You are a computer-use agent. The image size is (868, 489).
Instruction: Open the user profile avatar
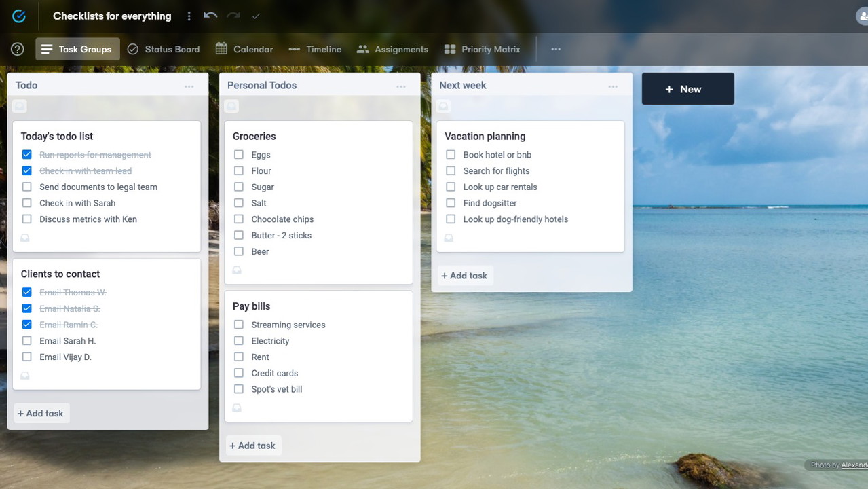point(862,16)
